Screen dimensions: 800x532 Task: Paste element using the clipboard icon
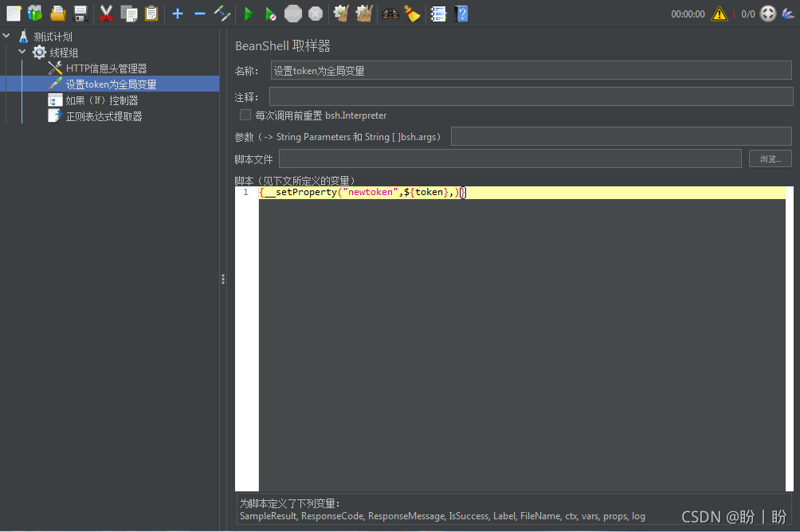point(151,14)
